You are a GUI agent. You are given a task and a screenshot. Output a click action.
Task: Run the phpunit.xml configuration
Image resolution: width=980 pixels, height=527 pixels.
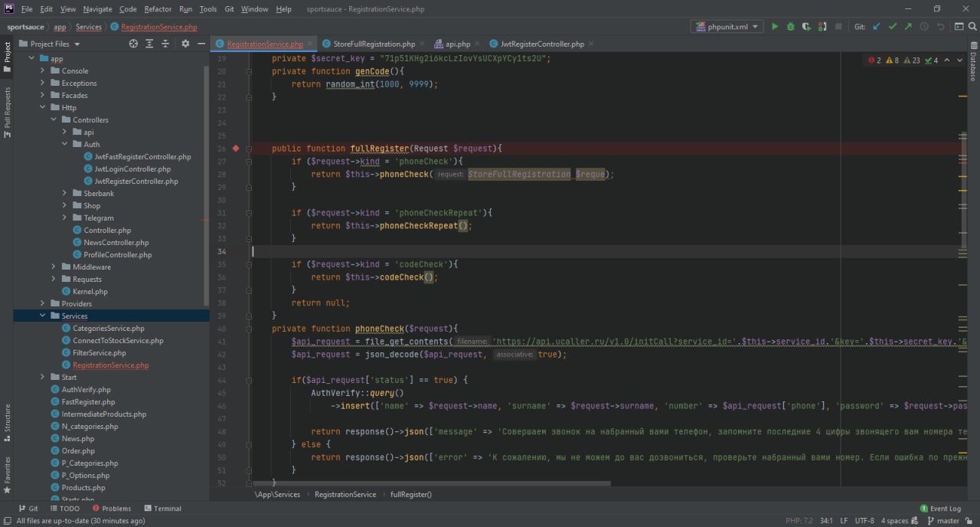tap(775, 27)
